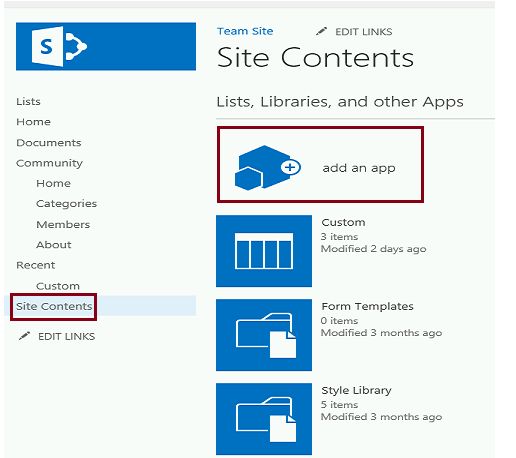The height and width of the screenshot is (458, 516).
Task: Click the pencil icon beside top EDIT LINKS
Action: point(321,31)
